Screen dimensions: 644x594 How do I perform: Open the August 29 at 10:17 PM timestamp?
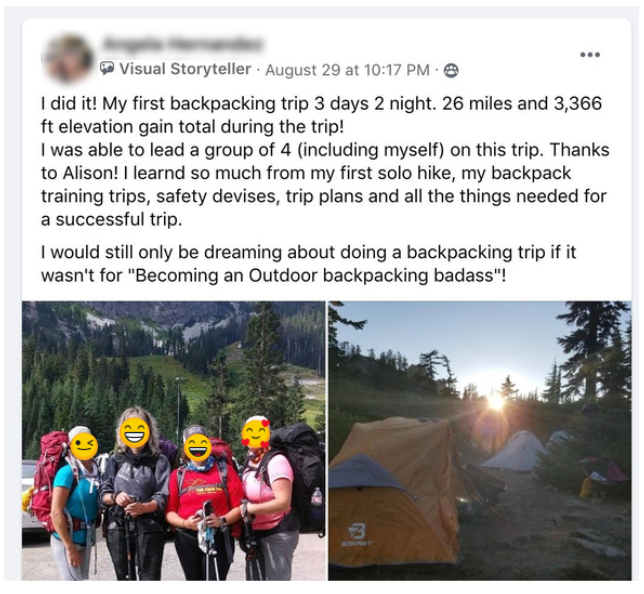pyautogui.click(x=347, y=70)
